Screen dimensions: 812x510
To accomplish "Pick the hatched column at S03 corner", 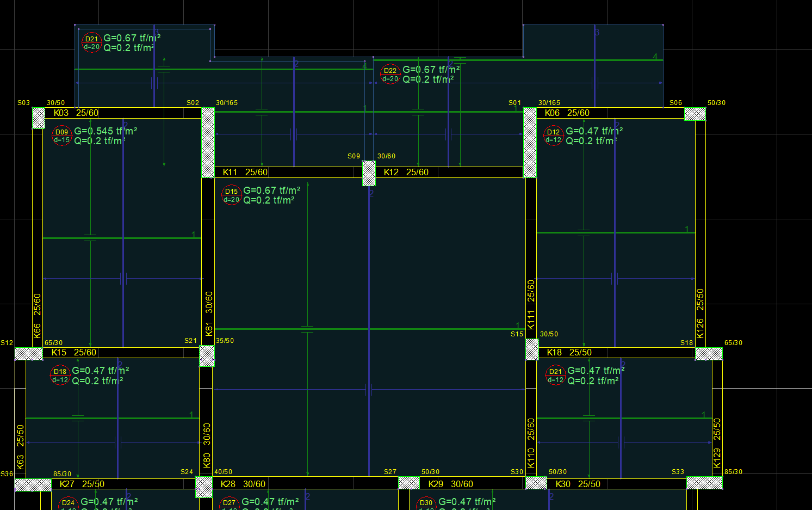I will tap(38, 118).
